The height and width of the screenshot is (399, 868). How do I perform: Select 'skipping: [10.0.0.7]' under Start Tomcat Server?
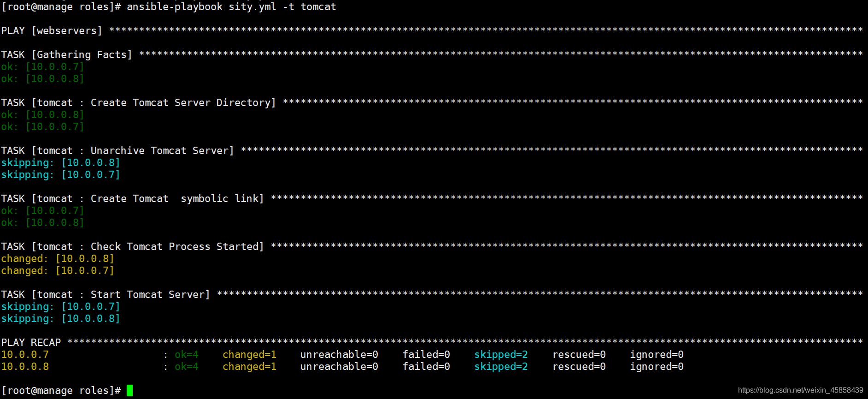click(x=60, y=307)
